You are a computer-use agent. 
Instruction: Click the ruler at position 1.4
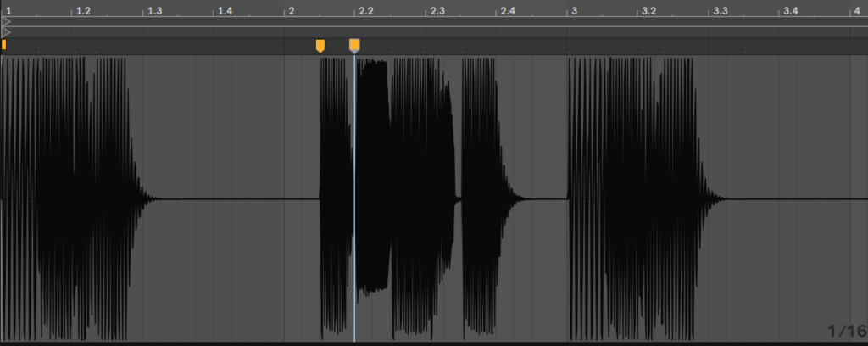click(x=224, y=11)
